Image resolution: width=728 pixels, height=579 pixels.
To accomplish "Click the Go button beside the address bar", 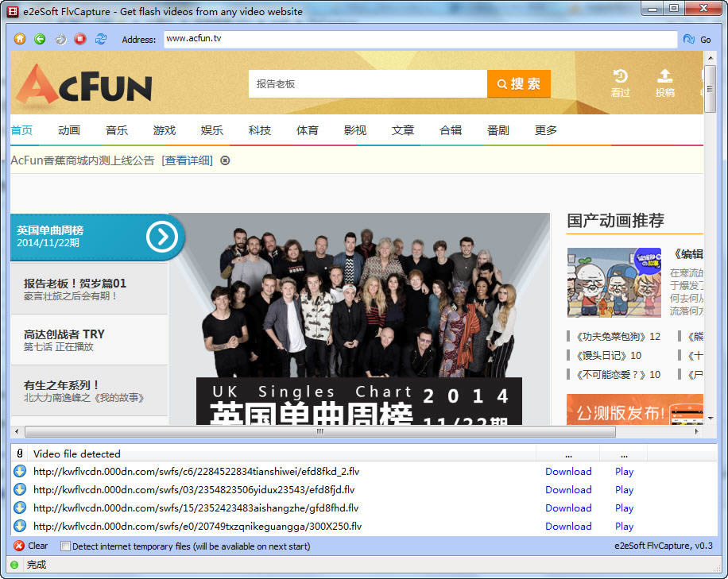I will coord(697,40).
